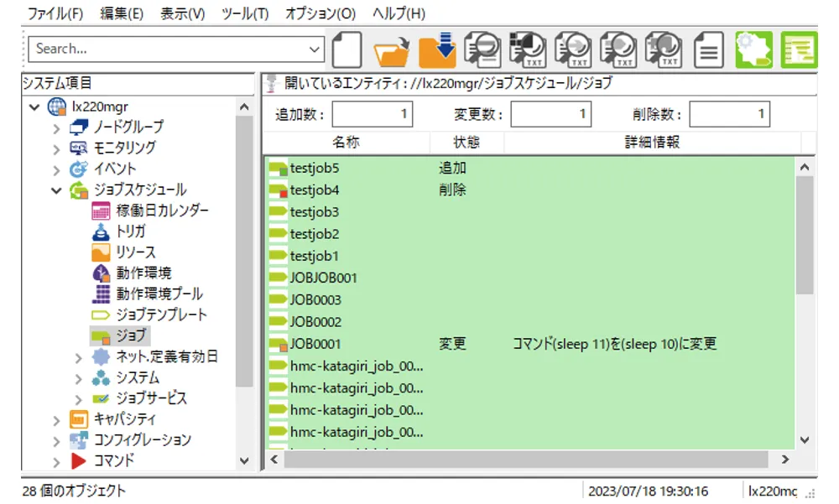Expand the コマンド tree node
839x504 pixels.
56,462
